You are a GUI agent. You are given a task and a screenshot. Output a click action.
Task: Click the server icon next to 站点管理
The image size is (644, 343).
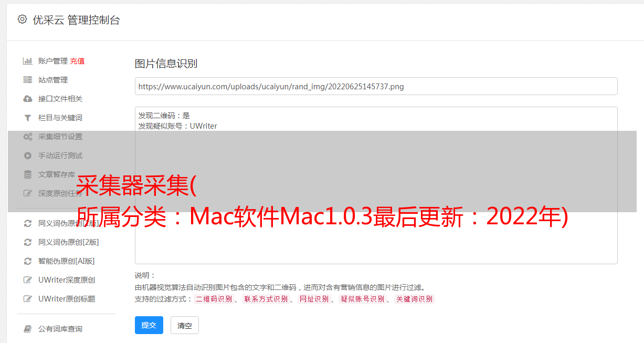[x=28, y=80]
